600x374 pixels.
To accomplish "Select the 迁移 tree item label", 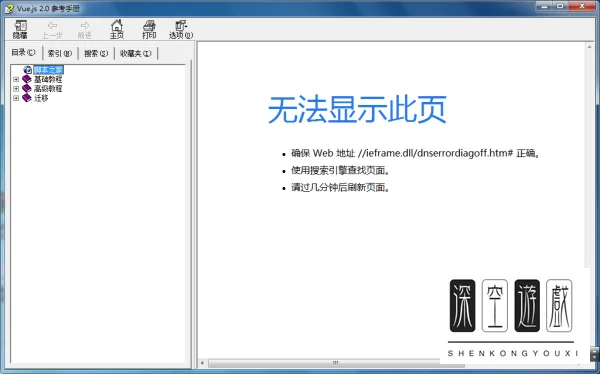I will pyautogui.click(x=41, y=98).
